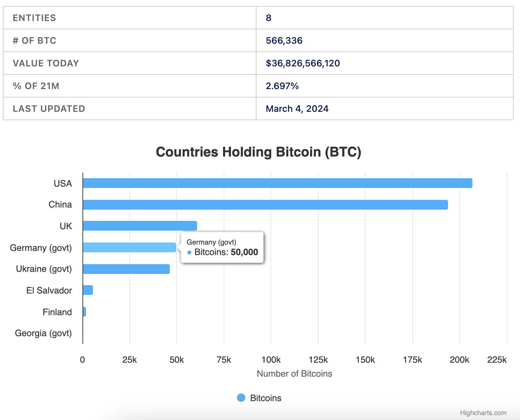
Task: Click the ENTITIES row label
Action: pyautogui.click(x=34, y=18)
